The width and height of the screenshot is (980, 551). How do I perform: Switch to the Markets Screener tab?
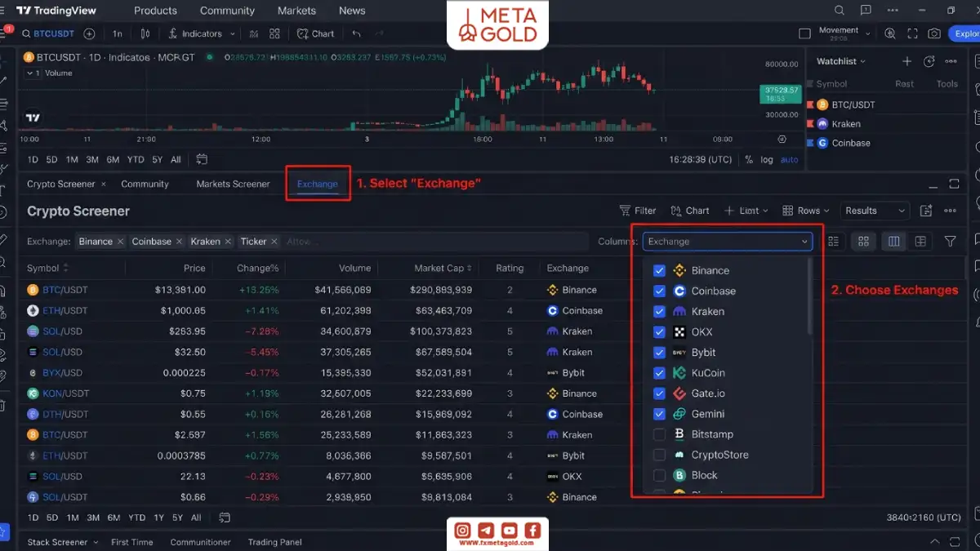pyautogui.click(x=233, y=184)
